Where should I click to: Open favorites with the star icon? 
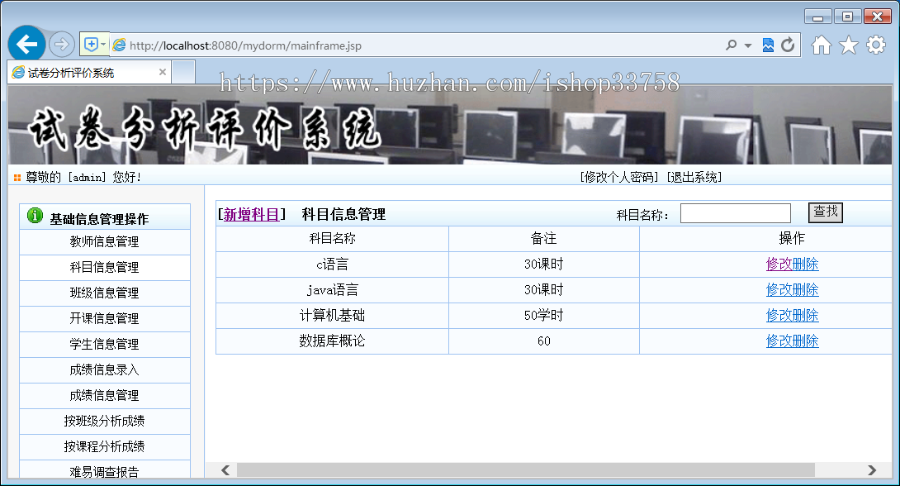tap(849, 45)
